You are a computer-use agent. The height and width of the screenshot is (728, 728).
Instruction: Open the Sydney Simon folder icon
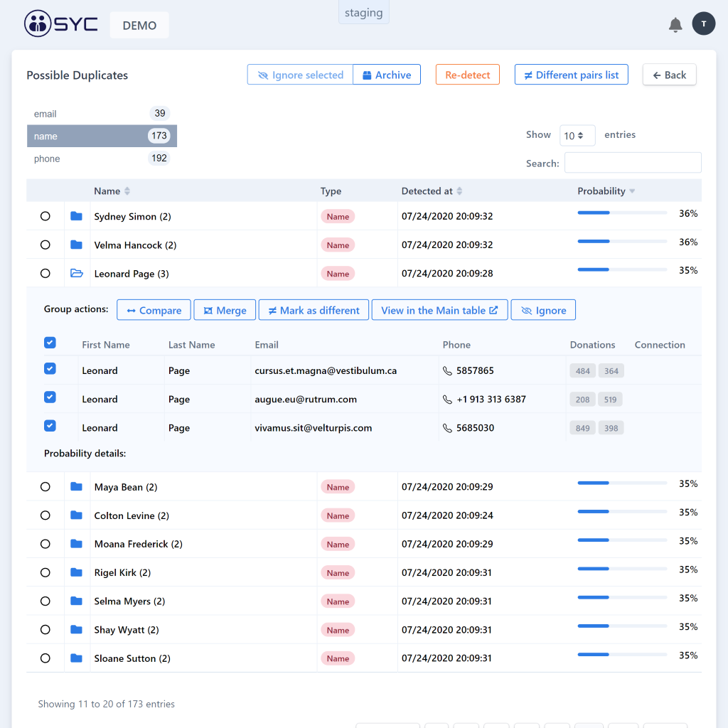(x=77, y=216)
